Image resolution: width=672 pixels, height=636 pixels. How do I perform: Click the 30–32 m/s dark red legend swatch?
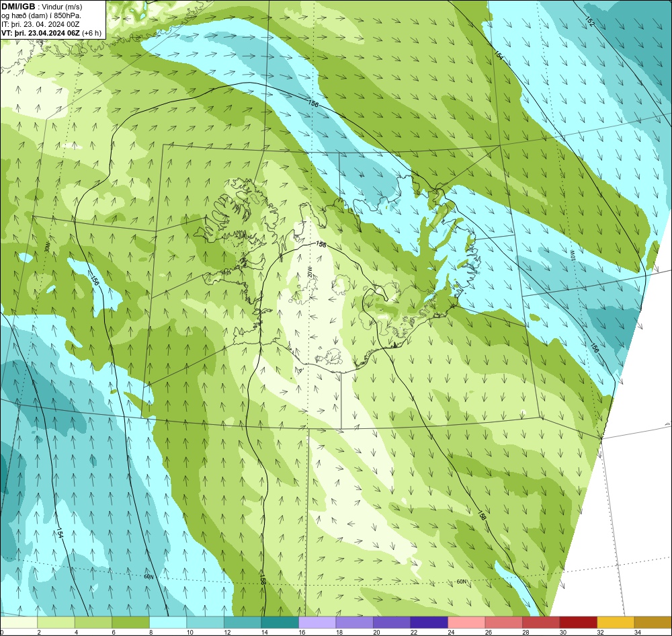(578, 623)
